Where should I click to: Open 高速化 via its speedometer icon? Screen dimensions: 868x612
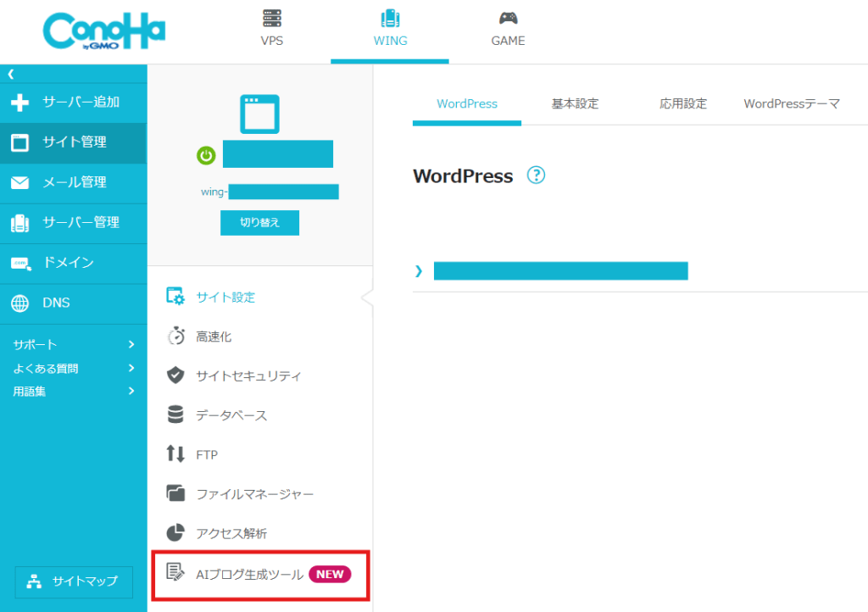tap(175, 336)
